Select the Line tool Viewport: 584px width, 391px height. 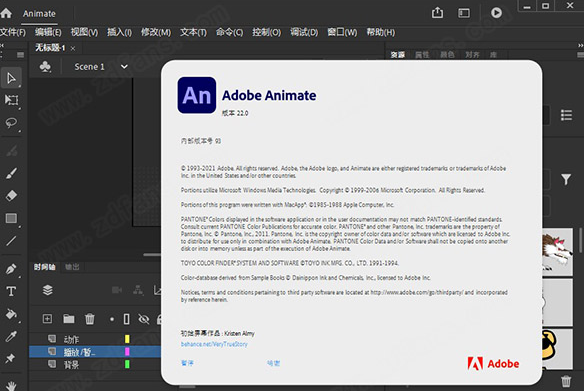(11, 241)
